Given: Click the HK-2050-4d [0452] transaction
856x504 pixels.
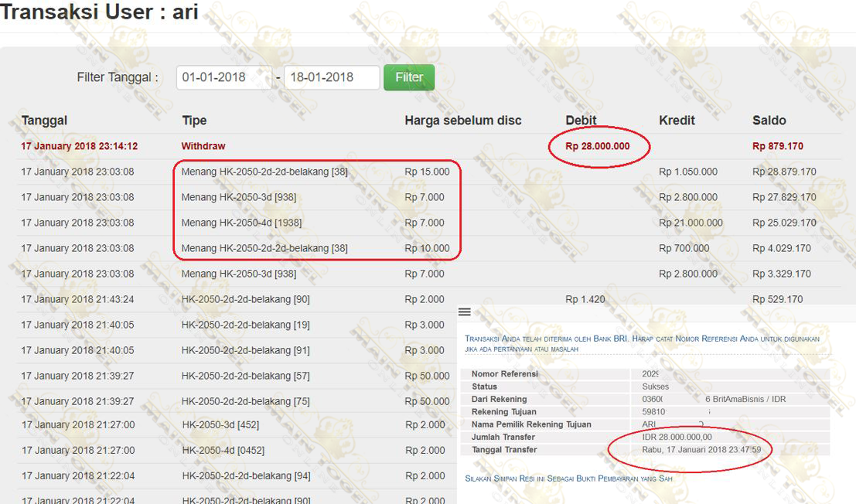Looking at the screenshot, I should 220,450.
